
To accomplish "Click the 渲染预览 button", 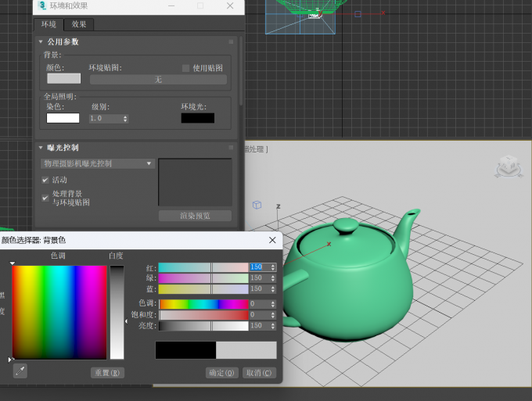I will click(195, 216).
